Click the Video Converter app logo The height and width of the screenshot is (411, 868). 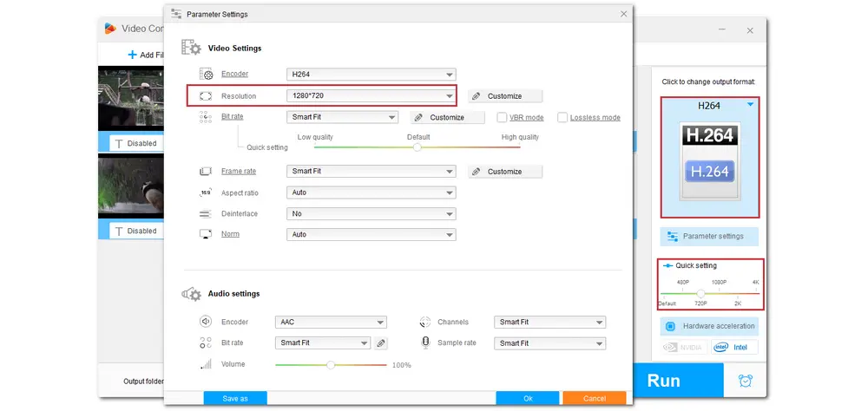coord(110,29)
